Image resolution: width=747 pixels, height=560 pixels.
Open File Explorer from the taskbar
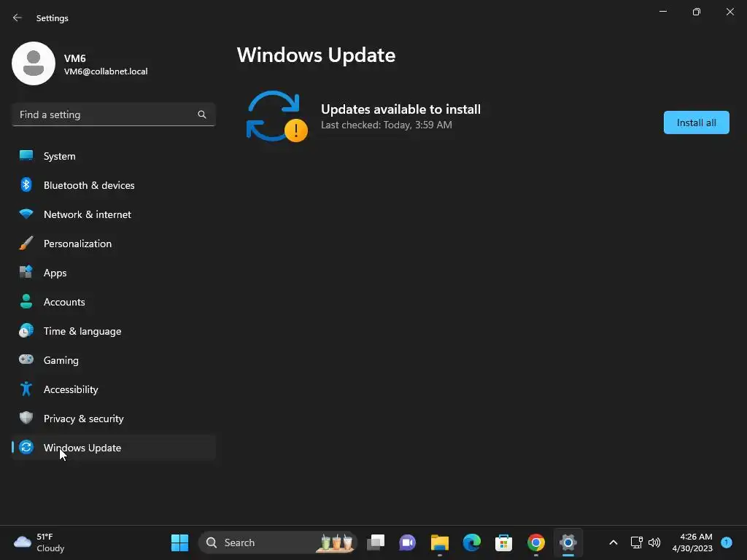[x=440, y=542]
